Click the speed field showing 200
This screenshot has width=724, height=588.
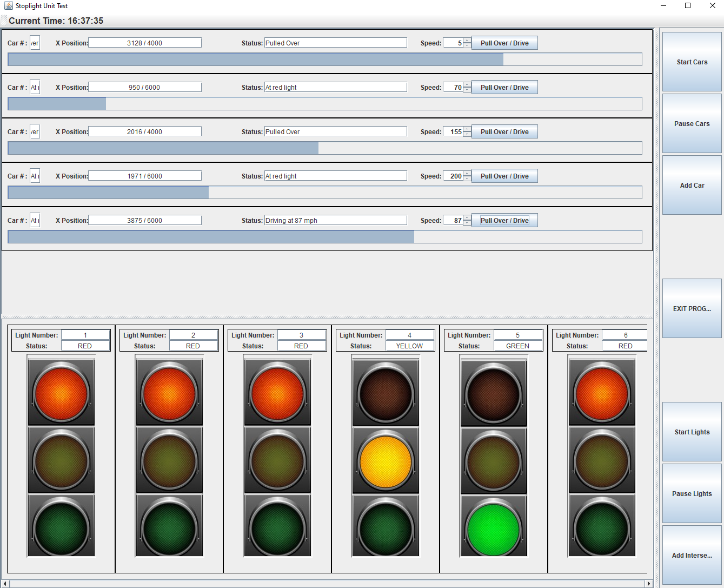453,176
